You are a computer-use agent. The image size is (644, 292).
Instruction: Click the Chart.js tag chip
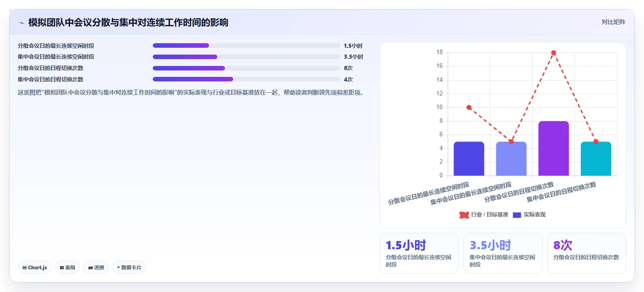(35, 267)
